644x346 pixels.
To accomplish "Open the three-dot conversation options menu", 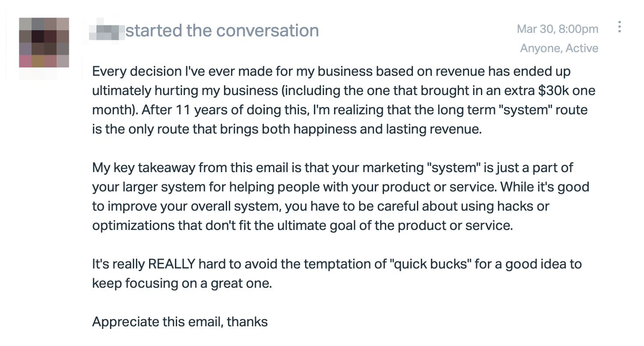I will coord(619,27).
